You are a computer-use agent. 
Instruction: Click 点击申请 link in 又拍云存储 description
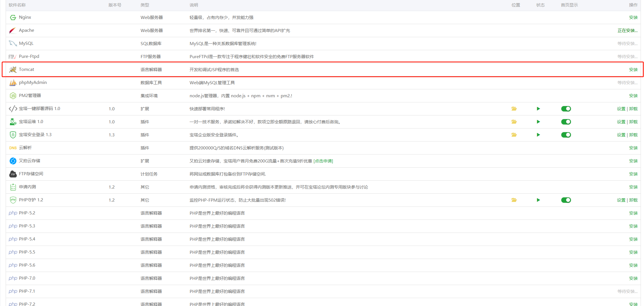pos(323,161)
